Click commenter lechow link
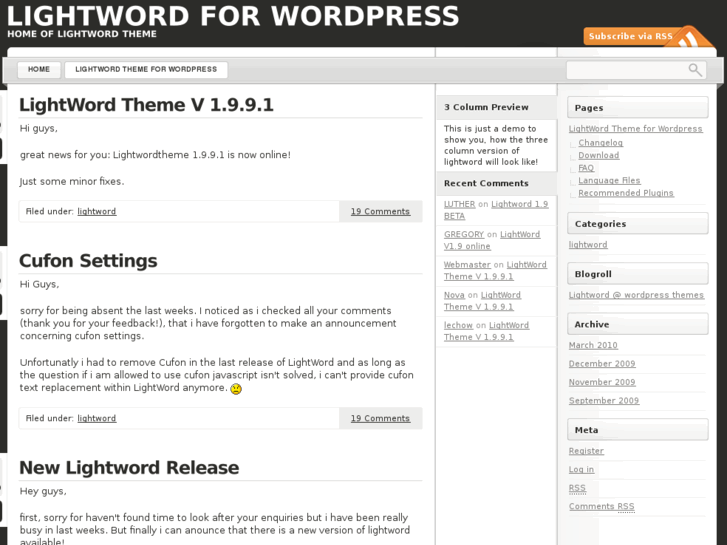Screen dimensions: 727x545 [458, 325]
